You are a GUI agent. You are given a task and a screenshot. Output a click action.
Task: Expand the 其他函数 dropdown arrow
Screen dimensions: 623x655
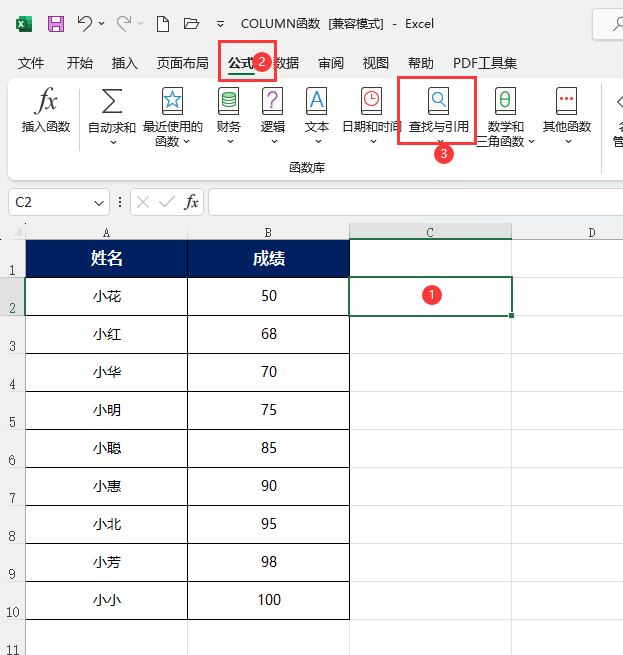pyautogui.click(x=568, y=142)
